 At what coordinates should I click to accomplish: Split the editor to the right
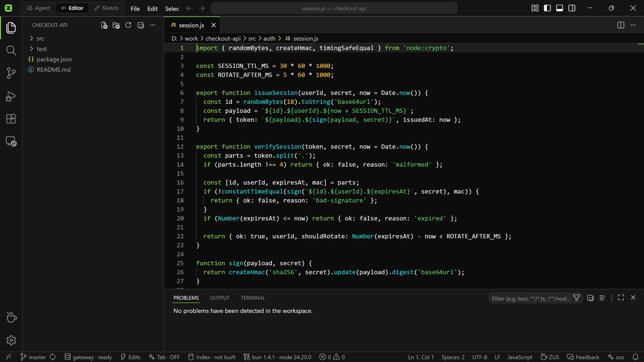coord(621,25)
